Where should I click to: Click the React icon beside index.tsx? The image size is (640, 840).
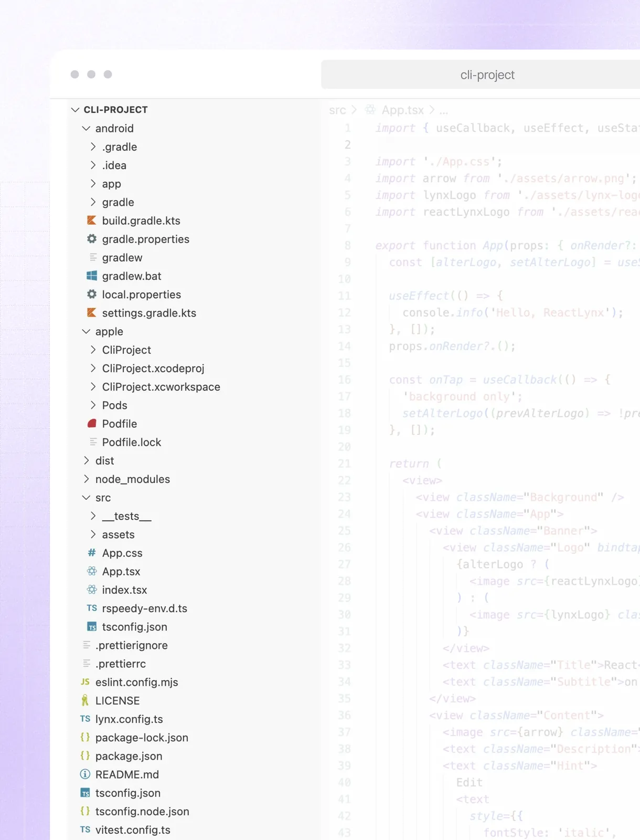(92, 590)
